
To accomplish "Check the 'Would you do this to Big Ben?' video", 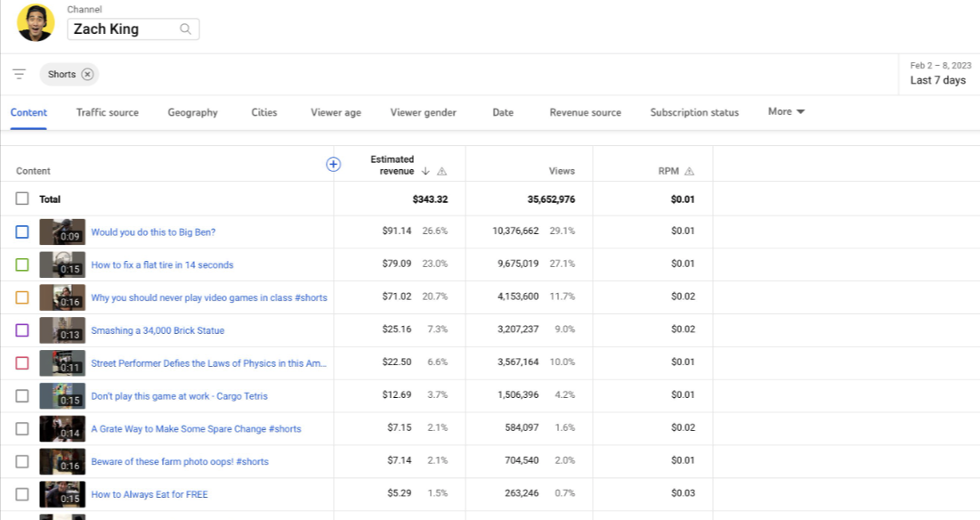I will coord(22,232).
